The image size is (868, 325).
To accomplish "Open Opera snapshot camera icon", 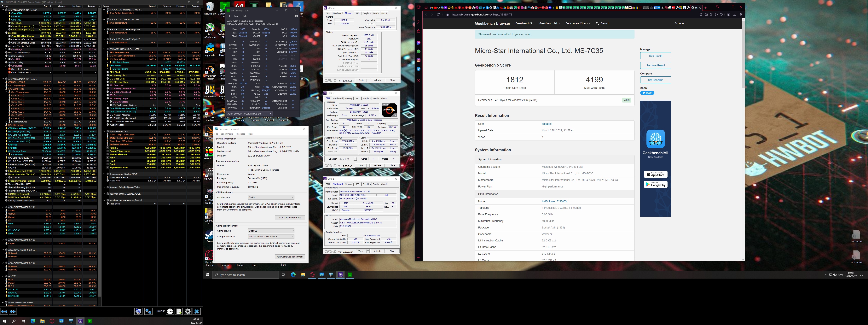I will [706, 15].
